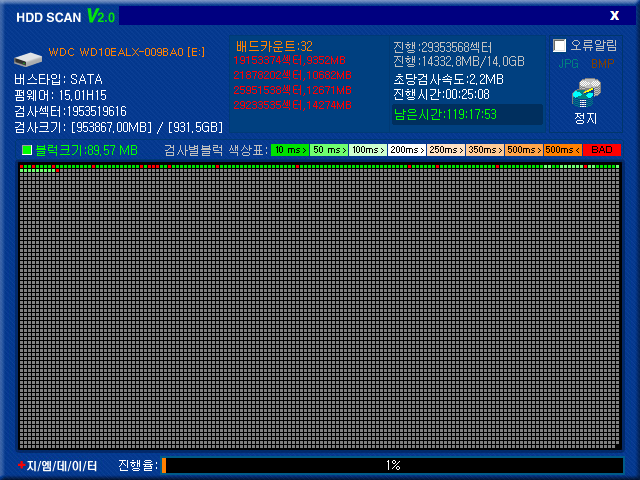Click the red plus 지/엠/데/이/터 logo
Screen dimensions: 640x480
click(x=58, y=465)
